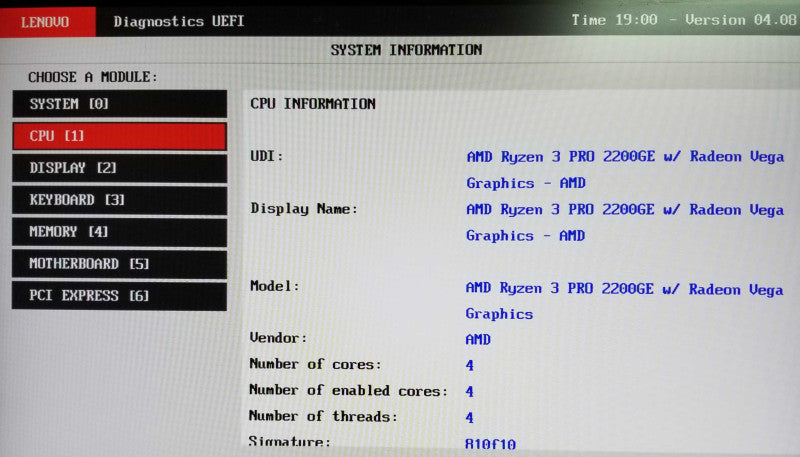Click the Number of threads value 4

469,418
